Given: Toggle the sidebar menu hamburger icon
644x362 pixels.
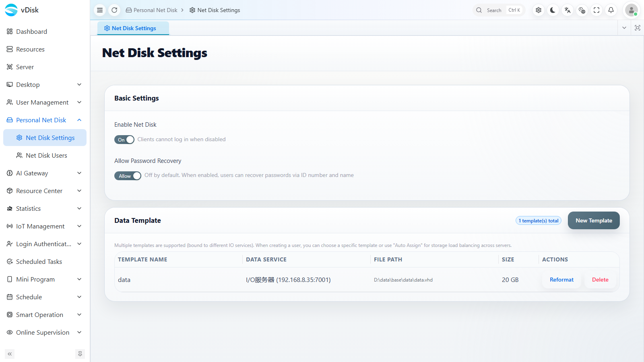Looking at the screenshot, I should tap(100, 10).
